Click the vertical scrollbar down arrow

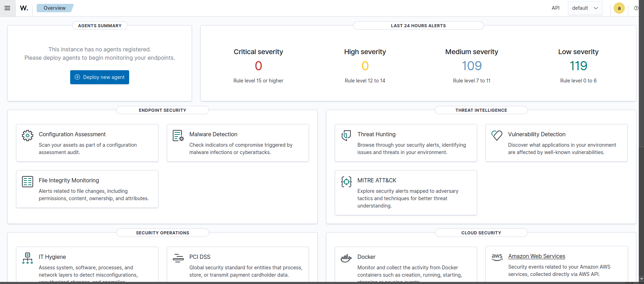pyautogui.click(x=641, y=279)
